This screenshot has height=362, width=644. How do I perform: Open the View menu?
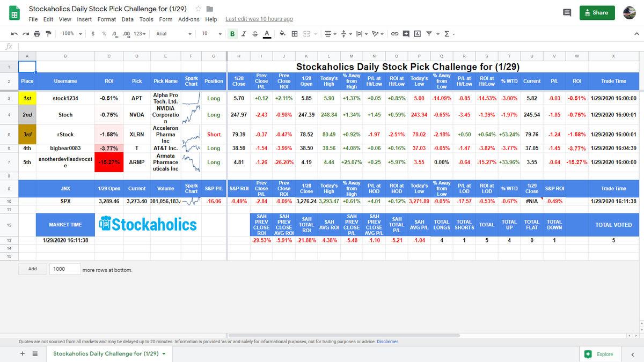[65, 19]
